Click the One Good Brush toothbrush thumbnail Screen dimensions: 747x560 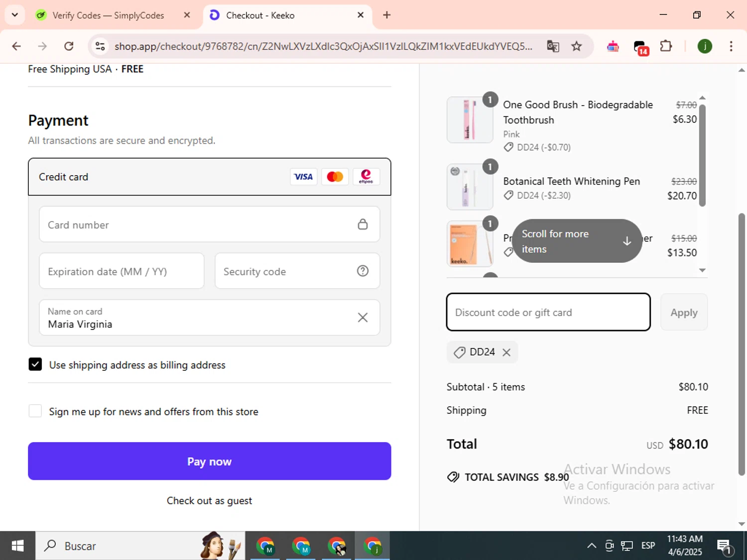[x=470, y=120]
